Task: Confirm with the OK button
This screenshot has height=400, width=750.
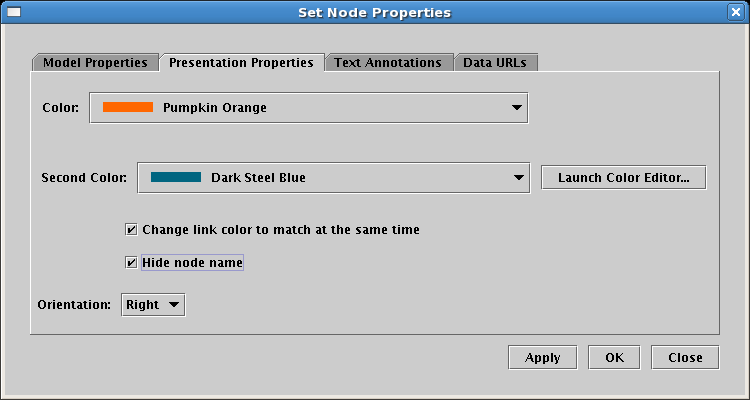Action: pyautogui.click(x=614, y=357)
